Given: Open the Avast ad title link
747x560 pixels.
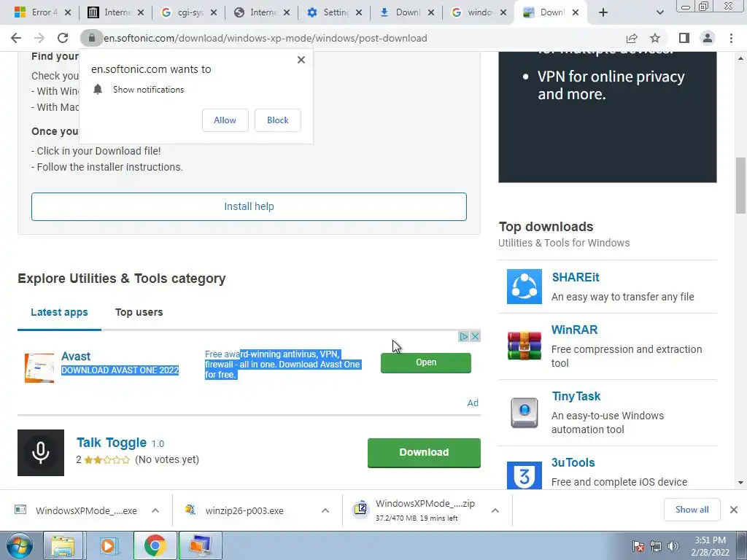Looking at the screenshot, I should click(75, 356).
